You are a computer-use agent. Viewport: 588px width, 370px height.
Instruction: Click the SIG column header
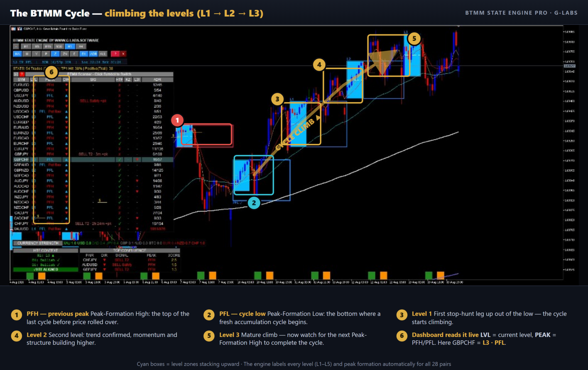(x=93, y=79)
